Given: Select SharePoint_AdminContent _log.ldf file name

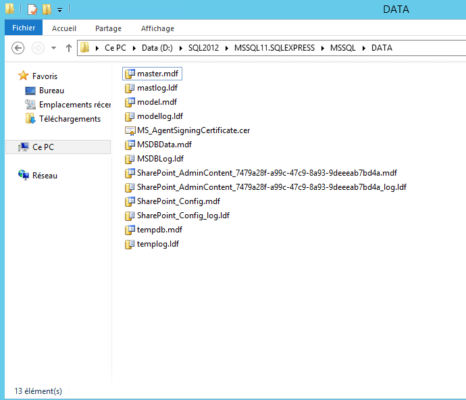Looking at the screenshot, I should coord(272,187).
